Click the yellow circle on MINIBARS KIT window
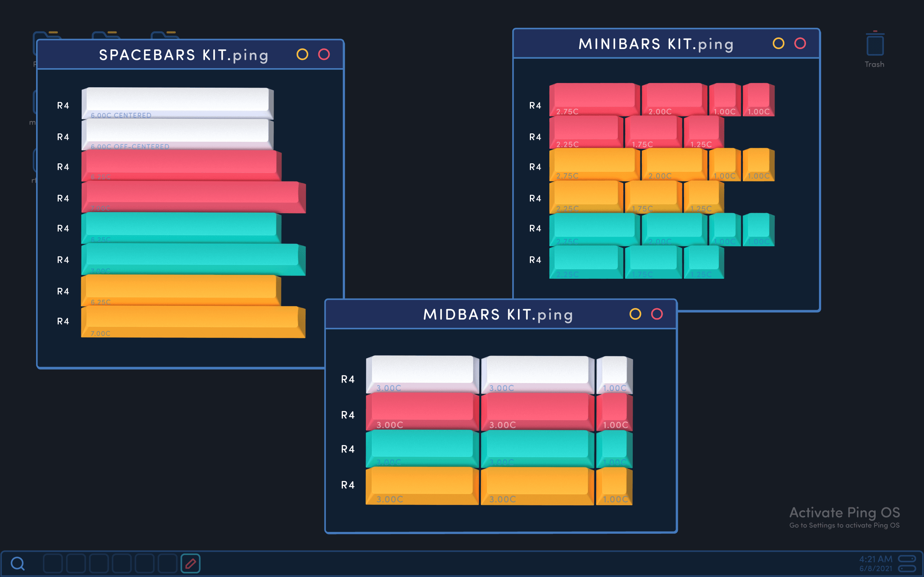Image resolution: width=924 pixels, height=577 pixels. click(x=778, y=44)
